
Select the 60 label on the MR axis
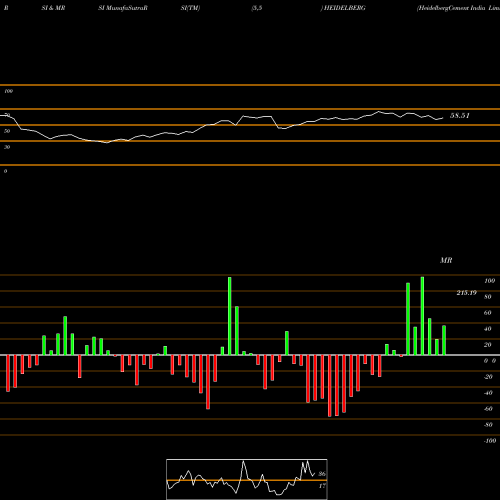pos(488,313)
